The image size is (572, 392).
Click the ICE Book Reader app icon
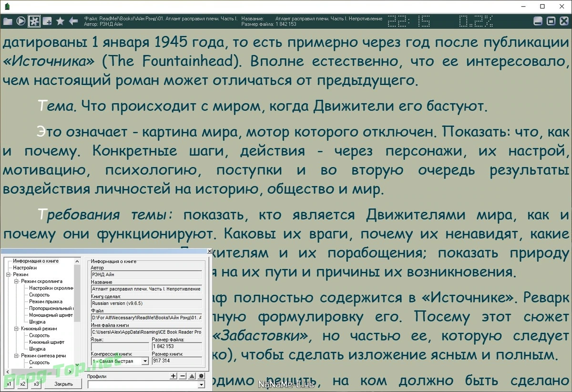coord(8,7)
